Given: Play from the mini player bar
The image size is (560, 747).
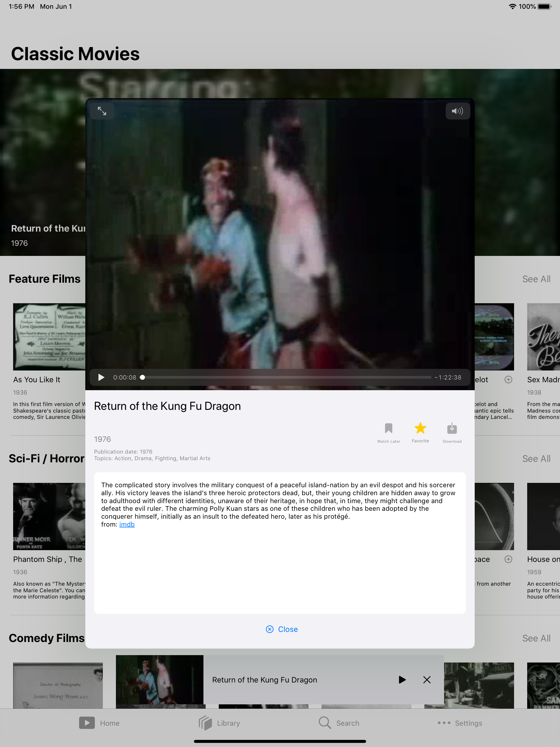Looking at the screenshot, I should (402, 680).
